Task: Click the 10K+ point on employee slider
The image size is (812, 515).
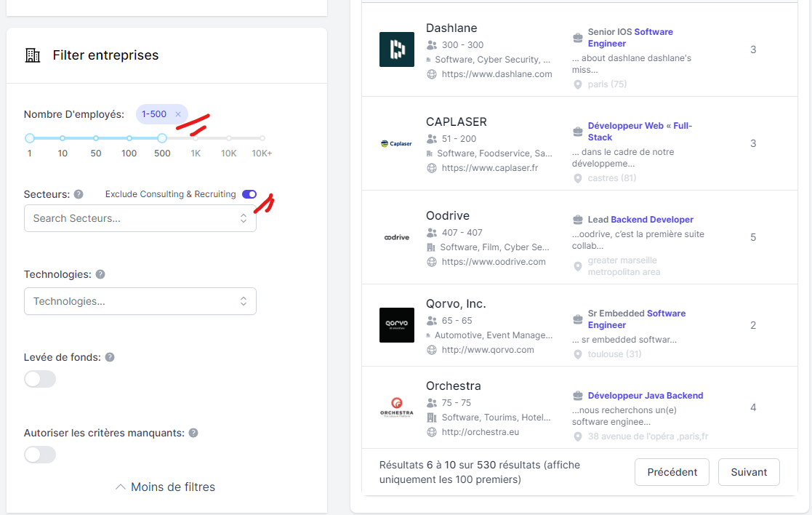Action: [x=262, y=138]
